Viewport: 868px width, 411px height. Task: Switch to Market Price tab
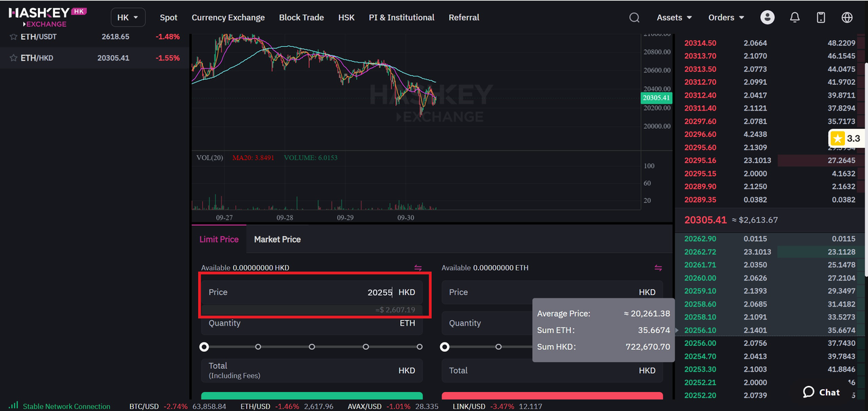[x=277, y=239]
